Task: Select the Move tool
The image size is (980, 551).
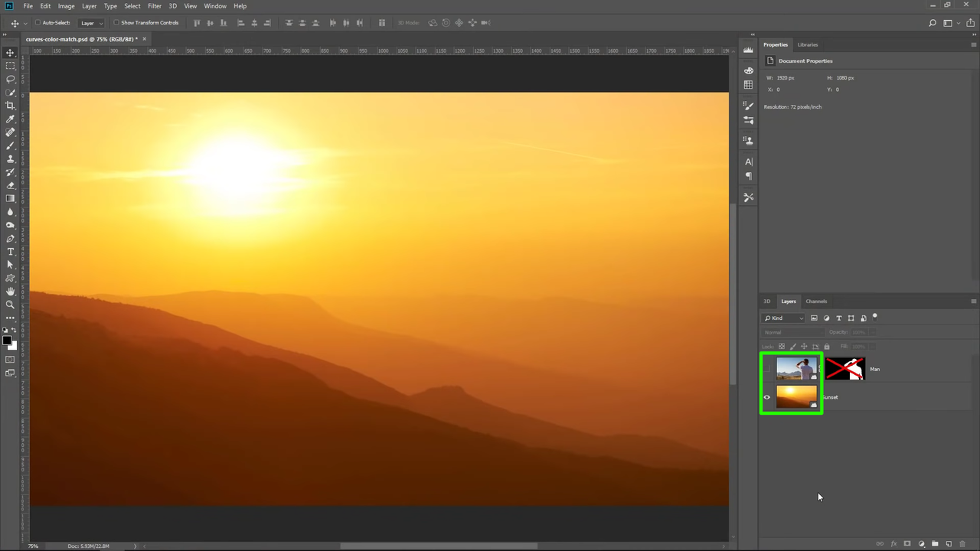Action: [x=10, y=54]
